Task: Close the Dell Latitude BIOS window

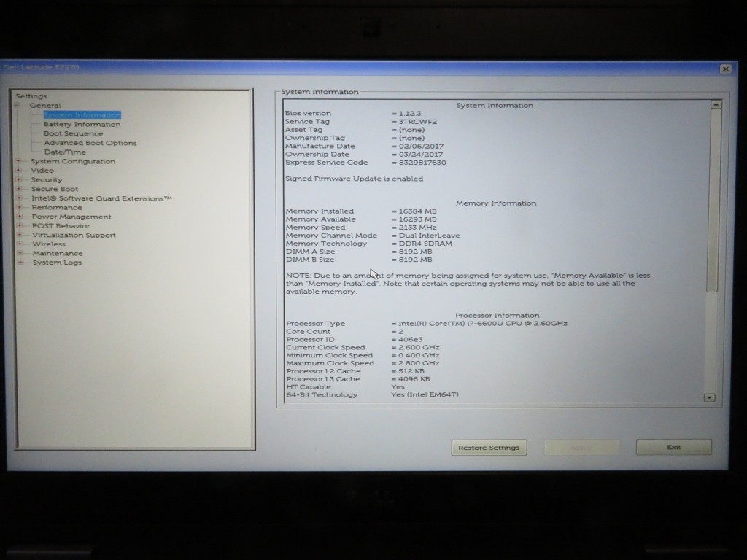Action: pos(726,69)
